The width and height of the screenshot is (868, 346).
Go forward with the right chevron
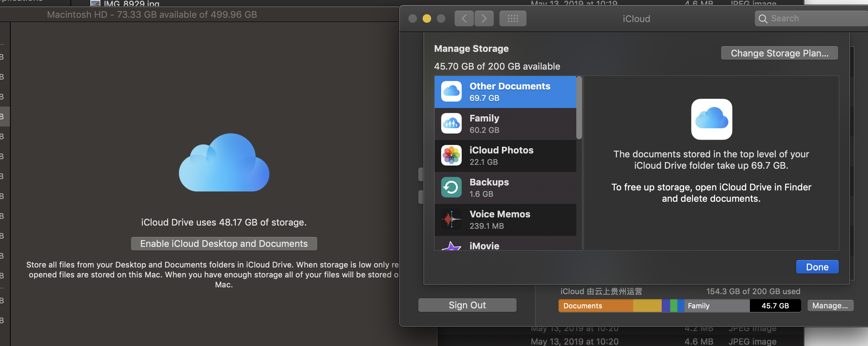(484, 18)
